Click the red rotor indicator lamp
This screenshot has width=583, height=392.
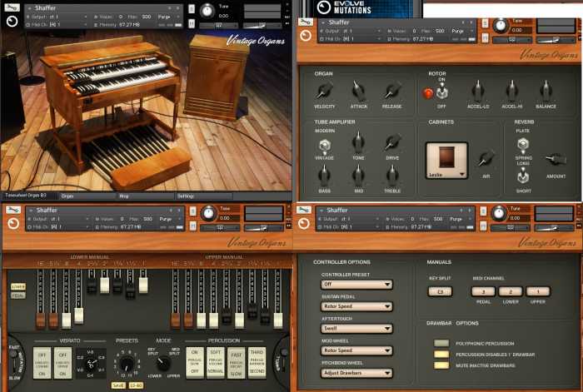427,93
